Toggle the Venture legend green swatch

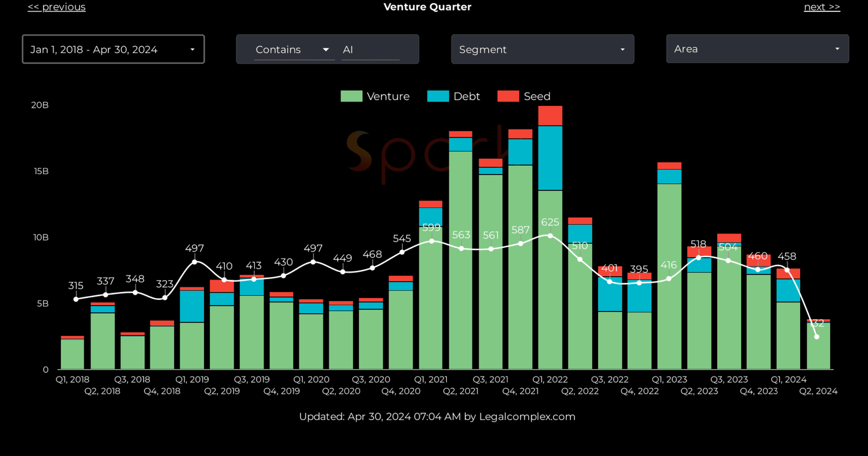(x=351, y=96)
